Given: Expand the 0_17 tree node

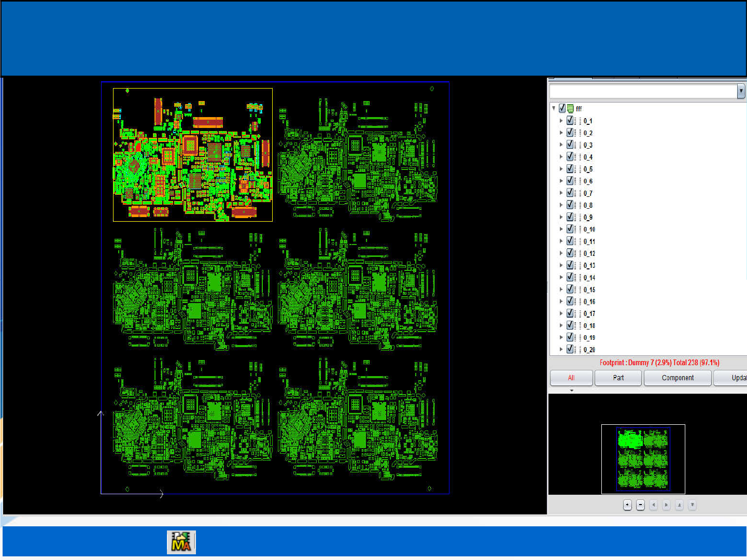Looking at the screenshot, I should coord(561,313).
